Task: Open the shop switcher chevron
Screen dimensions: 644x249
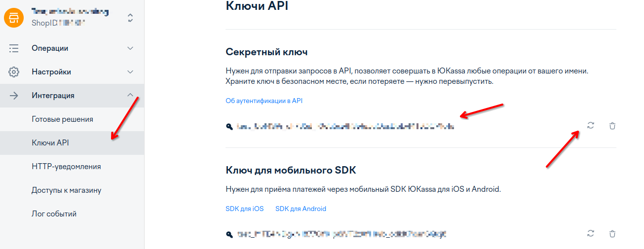Action: [x=130, y=18]
